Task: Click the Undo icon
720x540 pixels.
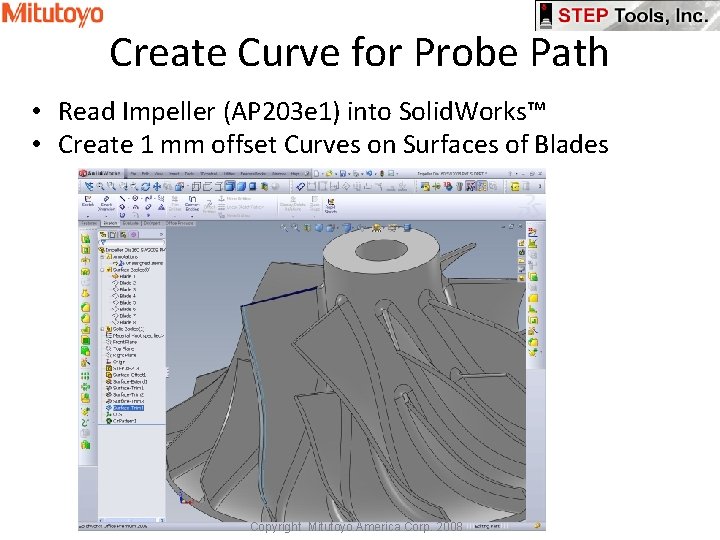Action: (x=369, y=174)
